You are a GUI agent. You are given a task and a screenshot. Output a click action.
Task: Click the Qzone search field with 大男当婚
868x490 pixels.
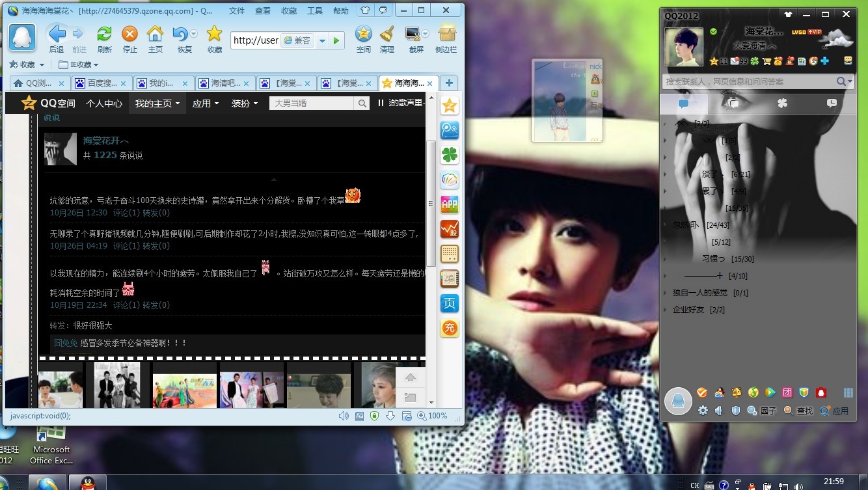point(312,103)
